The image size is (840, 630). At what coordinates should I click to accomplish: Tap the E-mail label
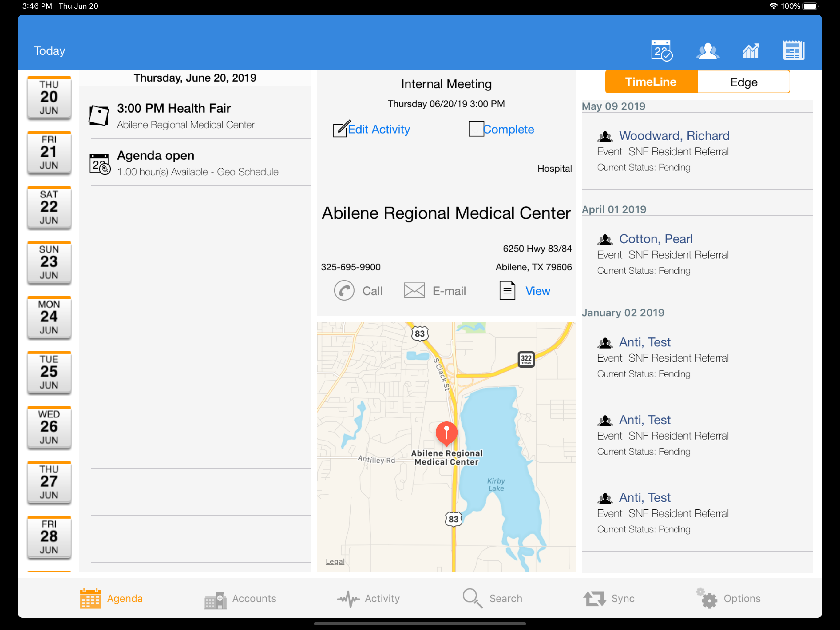coord(449,291)
